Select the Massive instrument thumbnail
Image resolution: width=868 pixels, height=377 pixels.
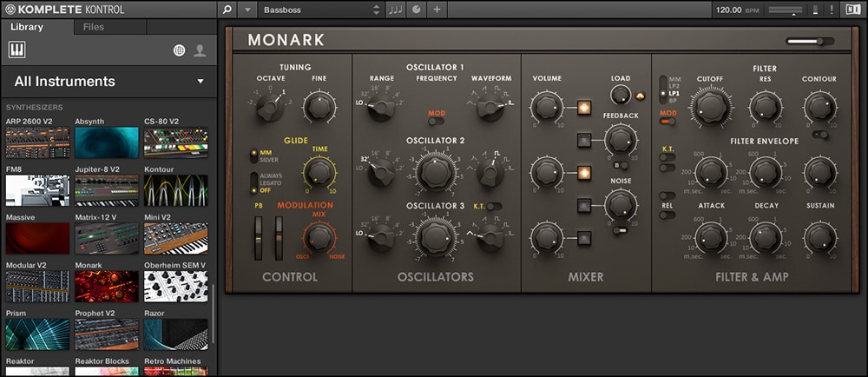(x=37, y=238)
